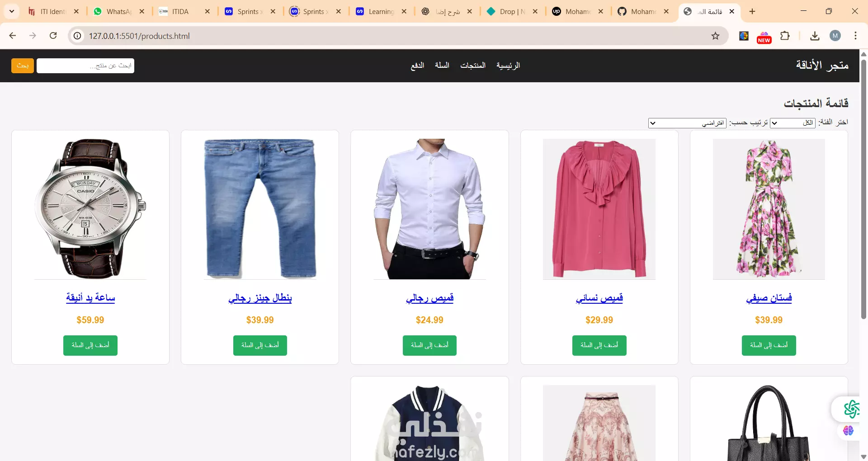Open the browser extensions puzzle icon

pyautogui.click(x=785, y=36)
